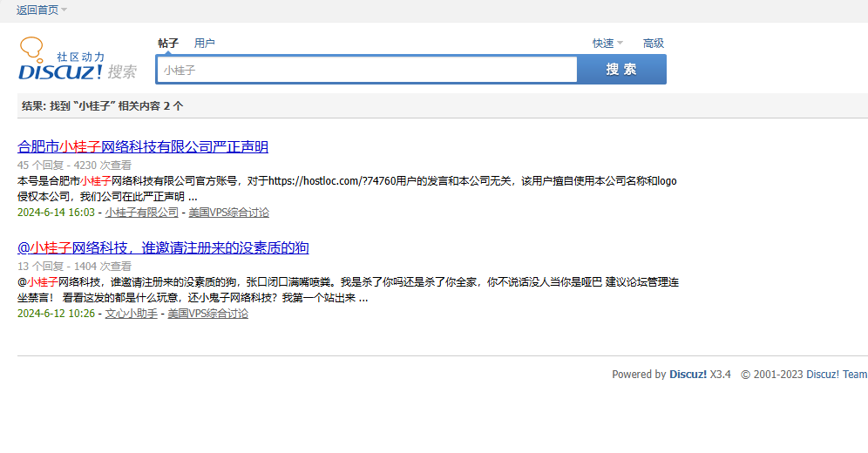Open the @小桂子网络科技 thread title
Viewport: 868px width, 453px height.
[163, 247]
